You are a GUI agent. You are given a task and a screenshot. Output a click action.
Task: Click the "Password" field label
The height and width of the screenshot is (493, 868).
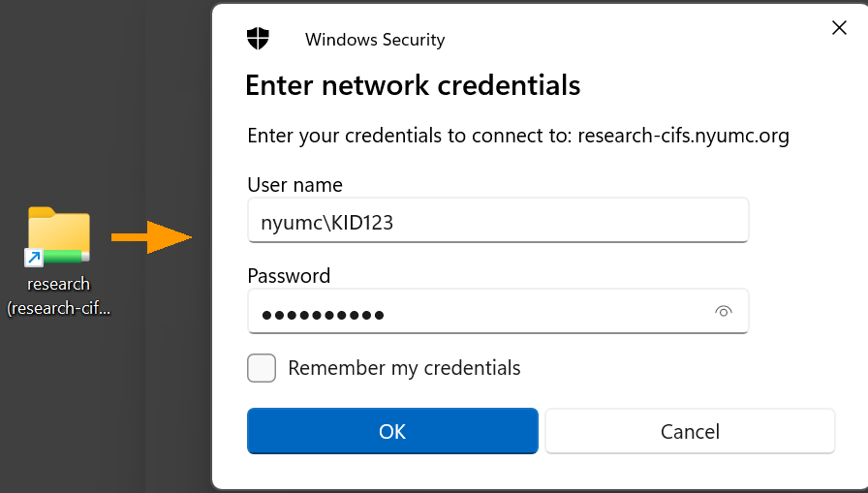289,276
